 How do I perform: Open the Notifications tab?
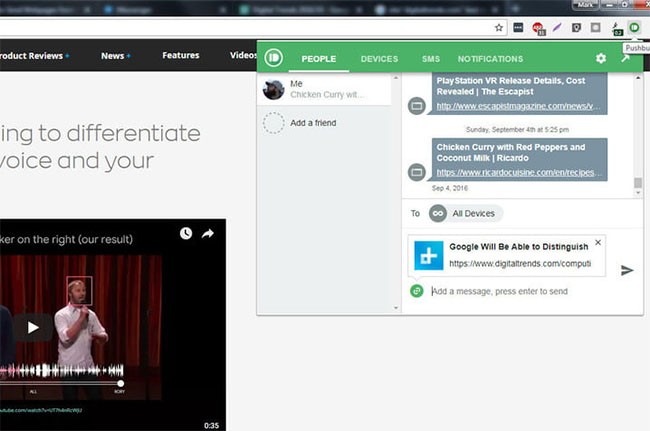tap(490, 59)
